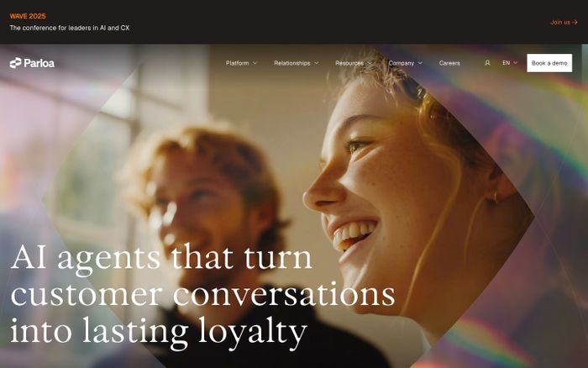
Task: Expand the Platform chevron
Action: click(x=255, y=63)
